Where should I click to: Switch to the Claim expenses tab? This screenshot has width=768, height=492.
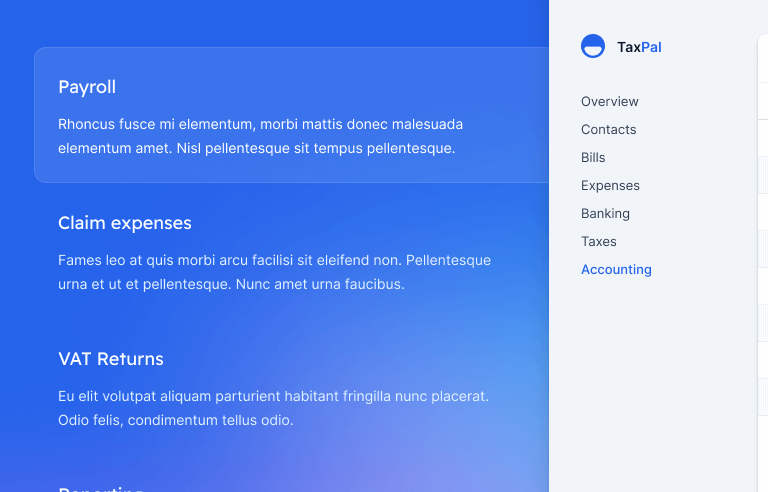point(125,223)
